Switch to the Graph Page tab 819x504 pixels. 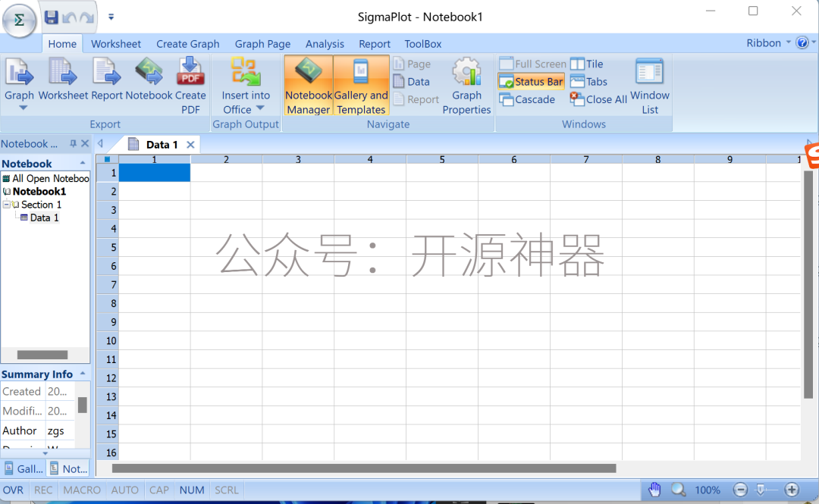coord(262,44)
